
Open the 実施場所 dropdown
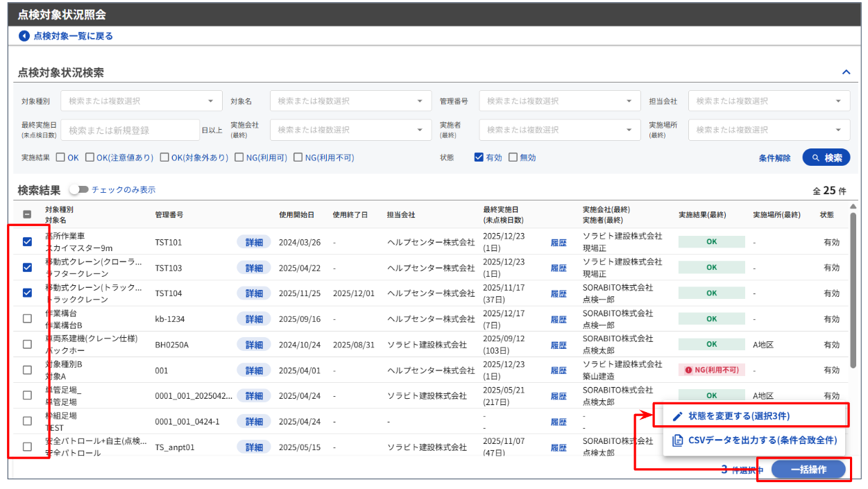click(769, 130)
